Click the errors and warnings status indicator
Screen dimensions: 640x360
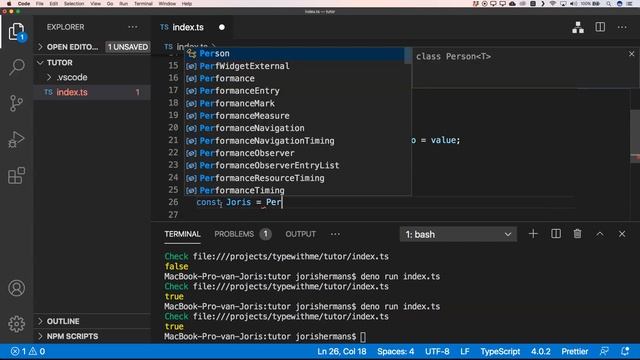click(x=28, y=351)
